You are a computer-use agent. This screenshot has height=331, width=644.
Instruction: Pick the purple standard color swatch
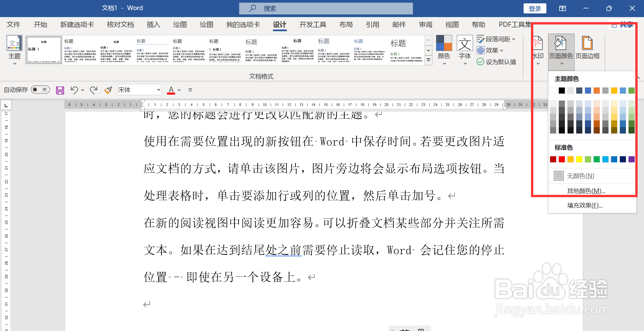[x=632, y=159]
